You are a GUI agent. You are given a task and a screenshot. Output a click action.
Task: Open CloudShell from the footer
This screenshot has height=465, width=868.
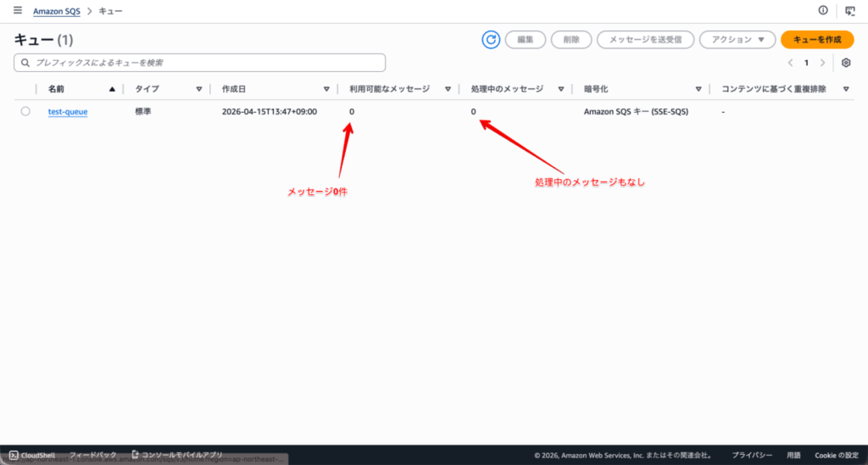click(32, 455)
